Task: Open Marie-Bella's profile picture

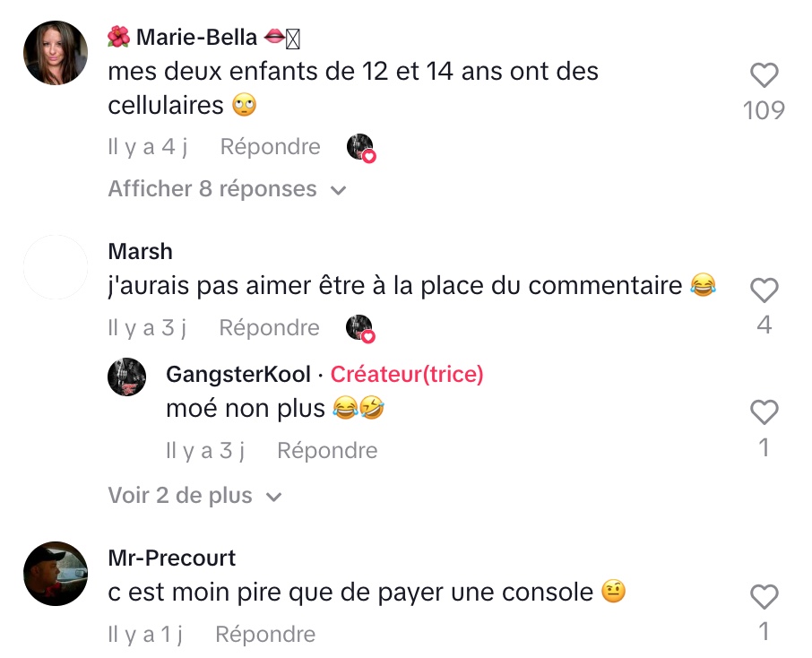Action: pyautogui.click(x=56, y=53)
